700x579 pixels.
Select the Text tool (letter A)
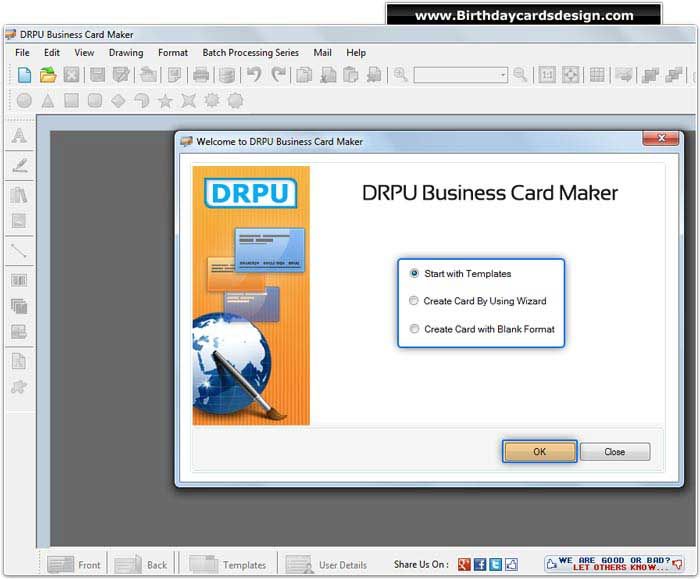point(19,135)
